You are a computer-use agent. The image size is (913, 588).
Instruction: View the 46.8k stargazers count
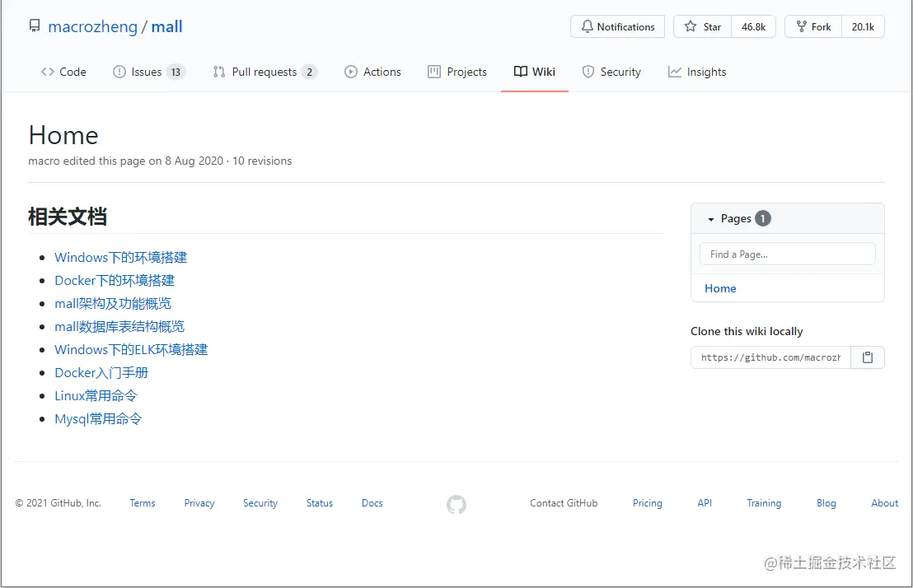[x=753, y=27]
